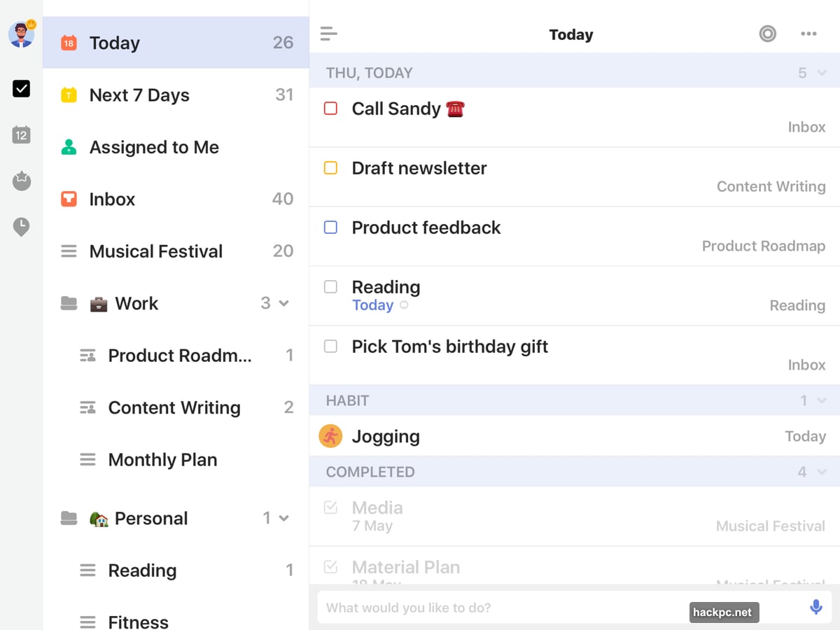Screen dimensions: 840x630
Task: Select the tasks checkmark icon in sidebar
Action: click(21, 89)
